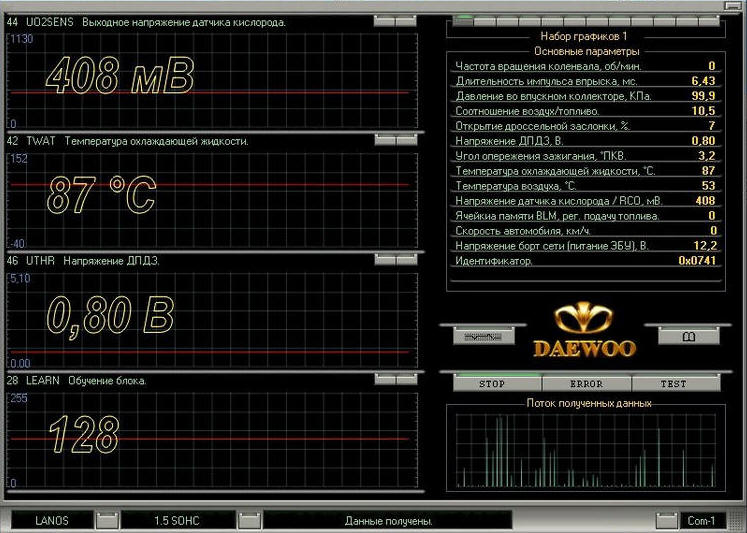Switch to the TEST mode
The height and width of the screenshot is (533, 747).
674,384
